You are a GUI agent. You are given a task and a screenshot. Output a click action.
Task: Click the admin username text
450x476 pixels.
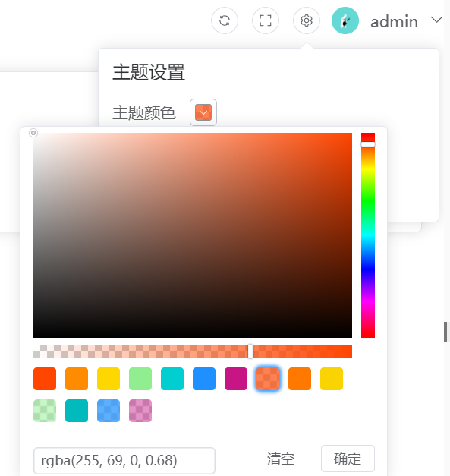tap(394, 22)
